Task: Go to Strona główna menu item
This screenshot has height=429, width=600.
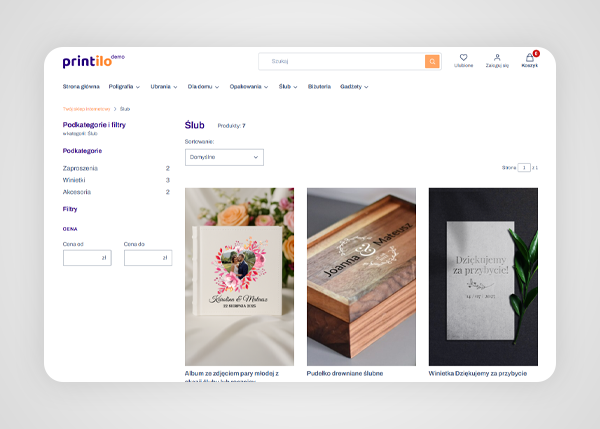Action: [x=81, y=86]
